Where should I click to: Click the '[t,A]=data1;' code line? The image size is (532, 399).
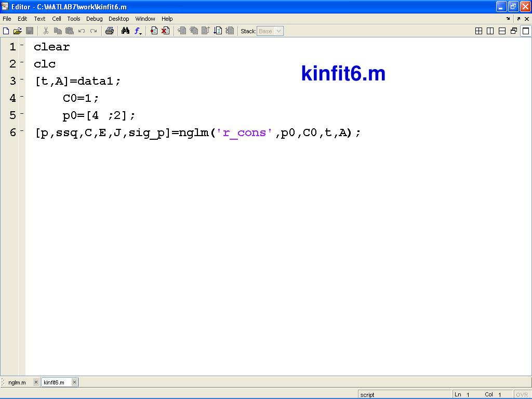click(78, 81)
